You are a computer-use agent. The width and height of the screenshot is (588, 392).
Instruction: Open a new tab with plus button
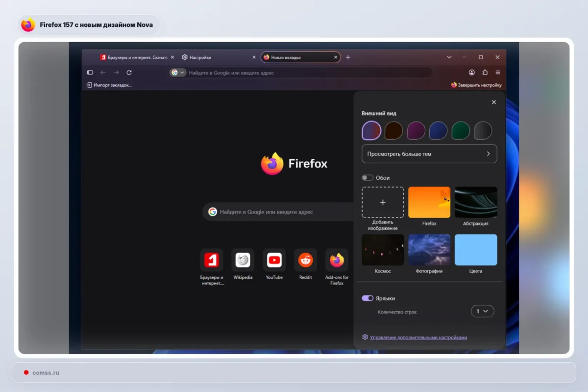click(x=348, y=57)
